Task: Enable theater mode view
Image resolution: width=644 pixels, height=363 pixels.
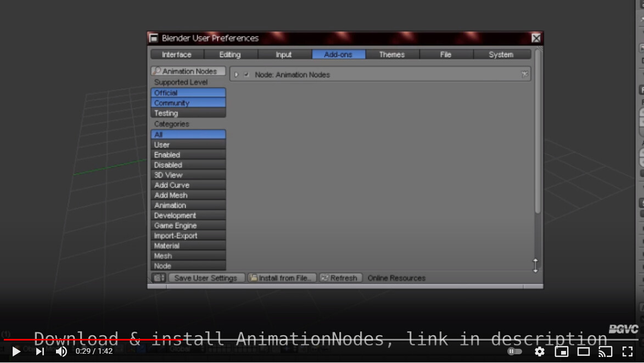Action: click(584, 351)
